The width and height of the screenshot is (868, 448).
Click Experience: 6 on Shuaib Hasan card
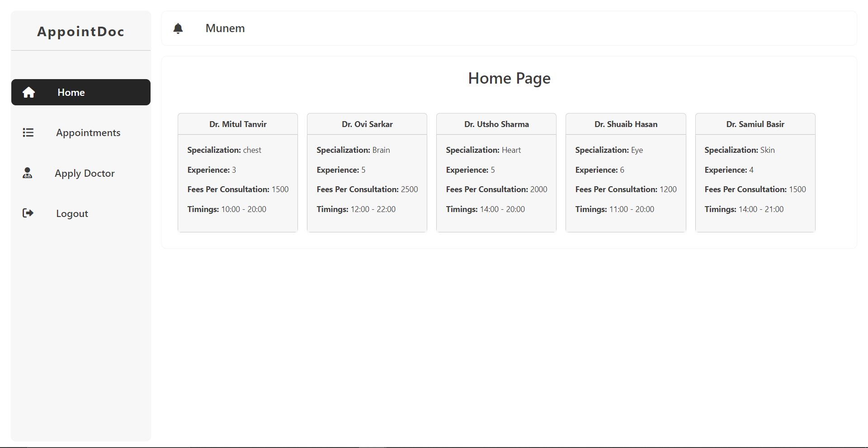[599, 170]
